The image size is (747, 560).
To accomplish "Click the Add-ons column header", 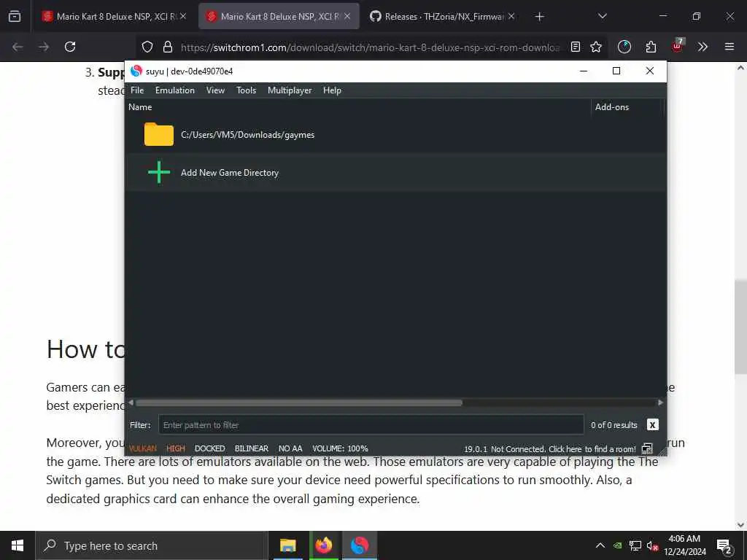I will [612, 107].
